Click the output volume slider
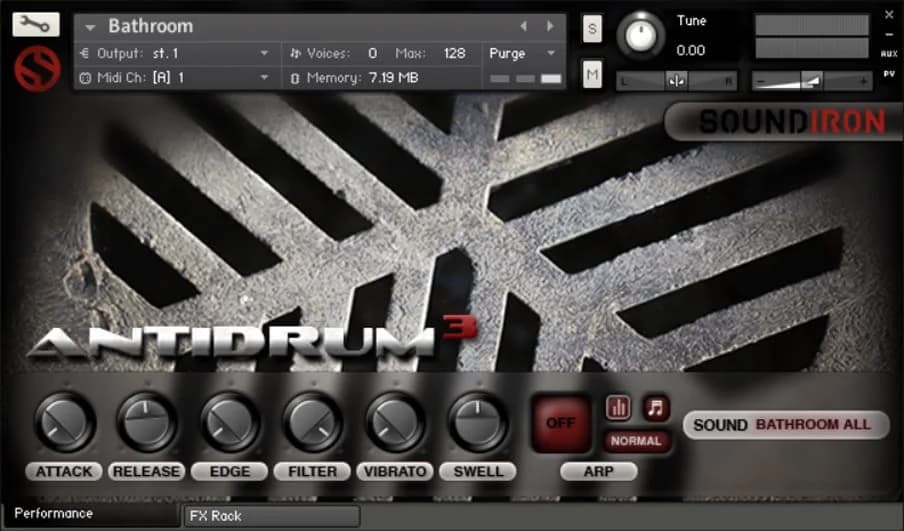The image size is (904, 531). [x=812, y=81]
